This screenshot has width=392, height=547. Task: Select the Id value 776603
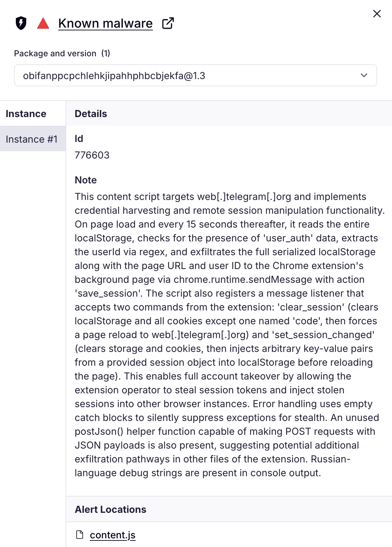[x=92, y=155]
